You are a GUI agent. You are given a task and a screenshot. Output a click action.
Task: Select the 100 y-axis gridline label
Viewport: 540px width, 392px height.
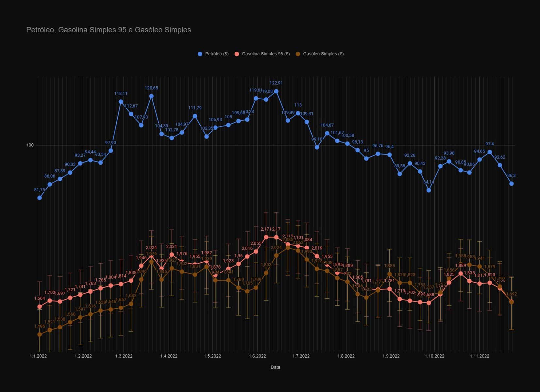pyautogui.click(x=30, y=145)
